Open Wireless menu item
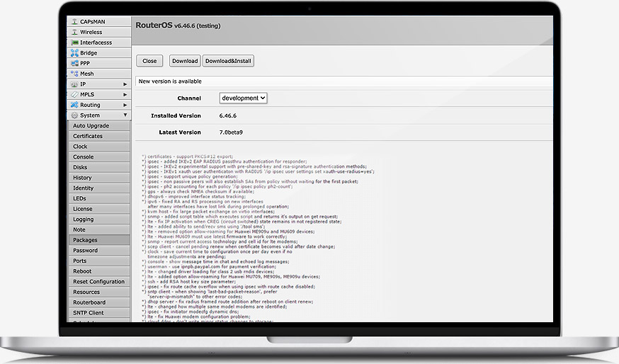This screenshot has width=619, height=364. [99, 32]
